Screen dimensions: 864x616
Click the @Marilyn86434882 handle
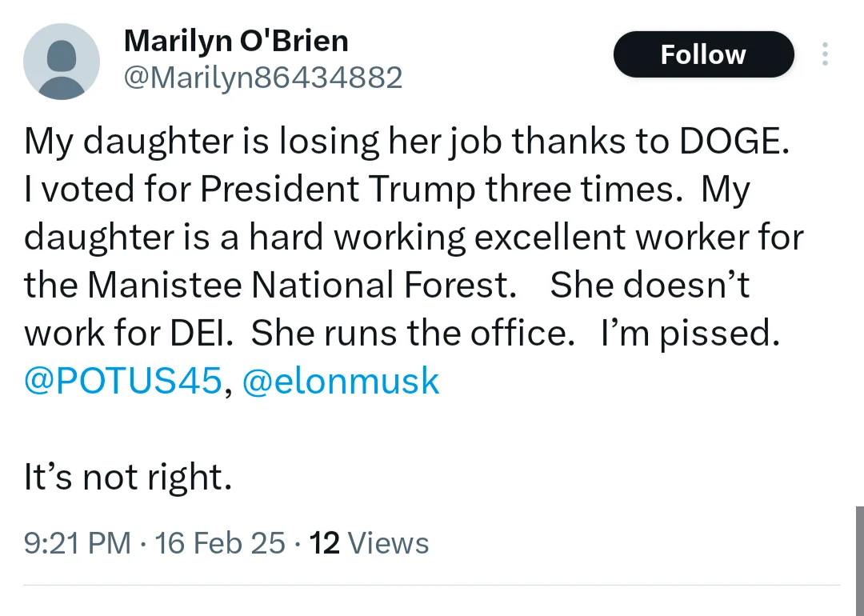tap(262, 77)
